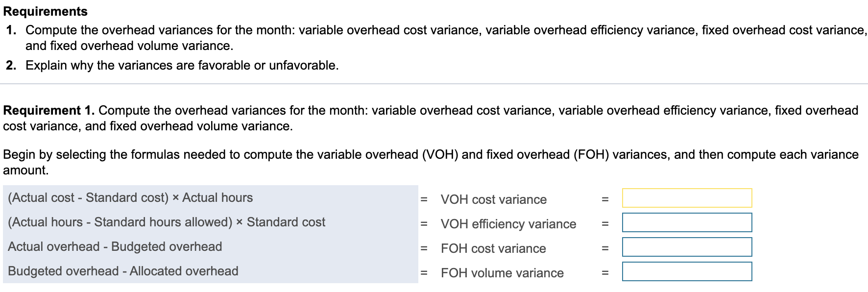The width and height of the screenshot is (868, 292).
Task: Select the formula Budgeted overhead - Allocated overhead
Action: (x=123, y=270)
